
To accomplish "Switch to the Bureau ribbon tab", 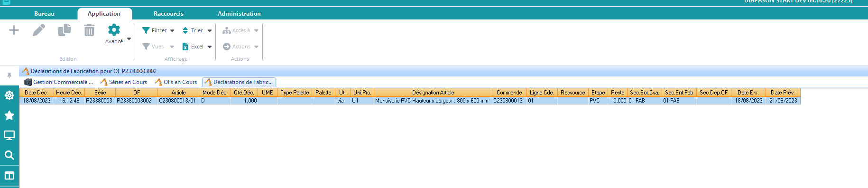I will point(44,14).
